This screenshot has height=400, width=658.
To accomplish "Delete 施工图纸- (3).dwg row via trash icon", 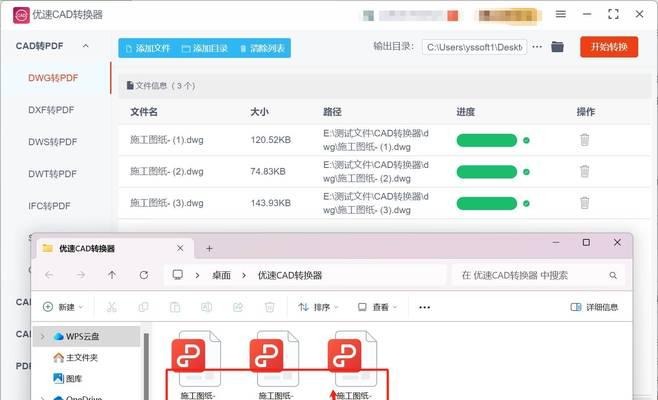I will pyautogui.click(x=585, y=203).
